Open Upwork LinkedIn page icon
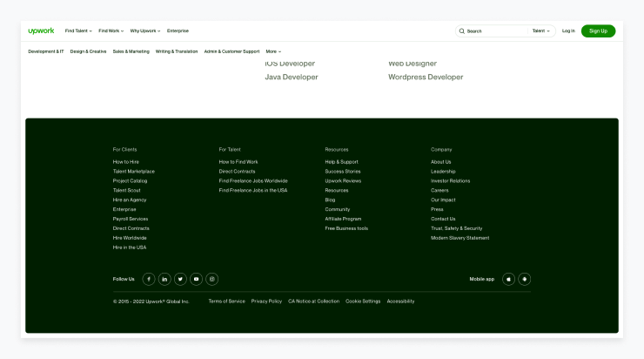Screen dimensions: 644x359 pyautogui.click(x=164, y=279)
